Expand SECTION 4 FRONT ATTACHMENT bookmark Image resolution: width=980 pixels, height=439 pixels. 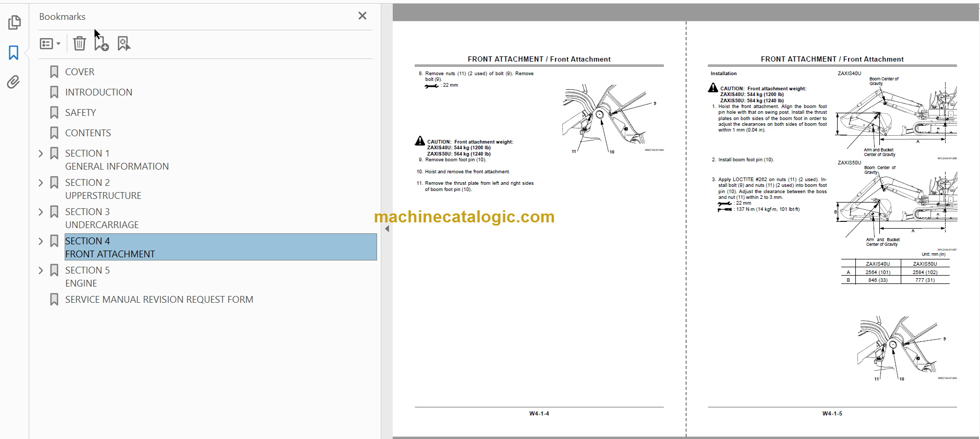pyautogui.click(x=41, y=241)
